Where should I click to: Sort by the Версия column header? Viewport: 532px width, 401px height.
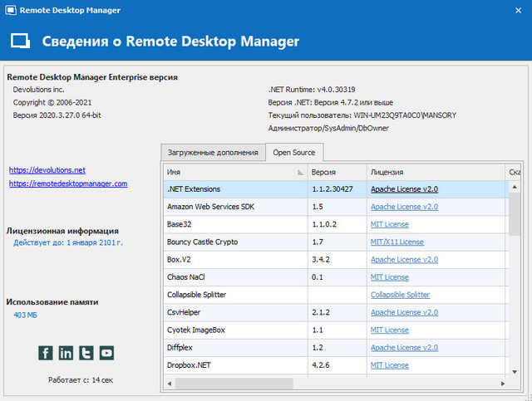(337, 172)
